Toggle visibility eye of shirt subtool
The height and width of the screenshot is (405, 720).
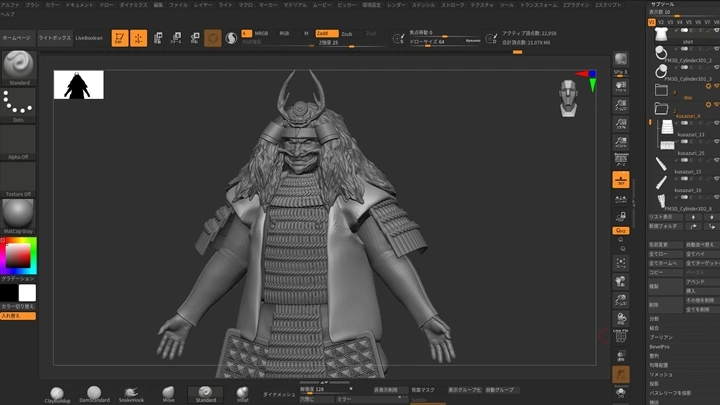[x=717, y=30]
